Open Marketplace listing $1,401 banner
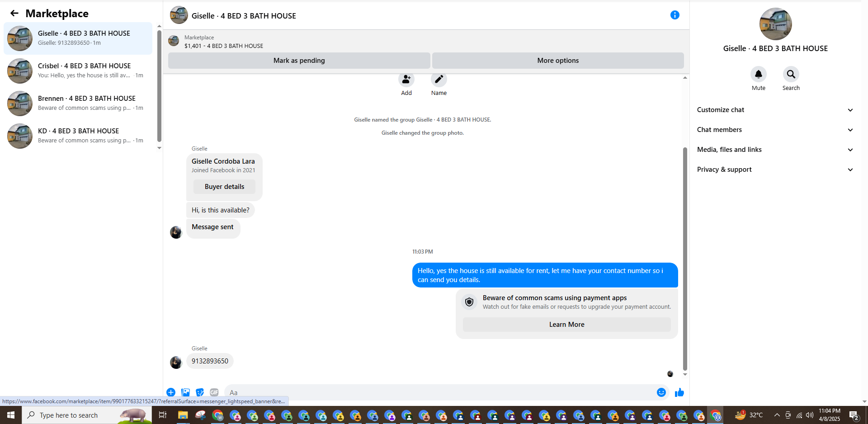868x424 pixels. [x=426, y=42]
